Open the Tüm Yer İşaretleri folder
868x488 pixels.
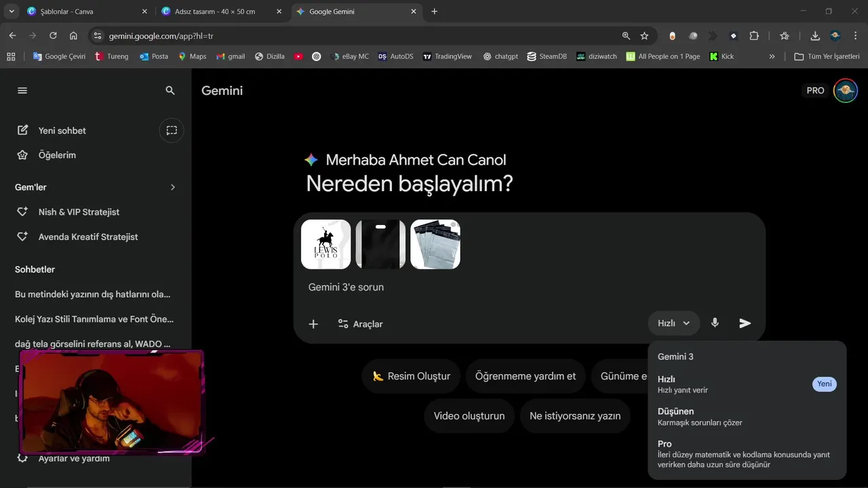827,56
